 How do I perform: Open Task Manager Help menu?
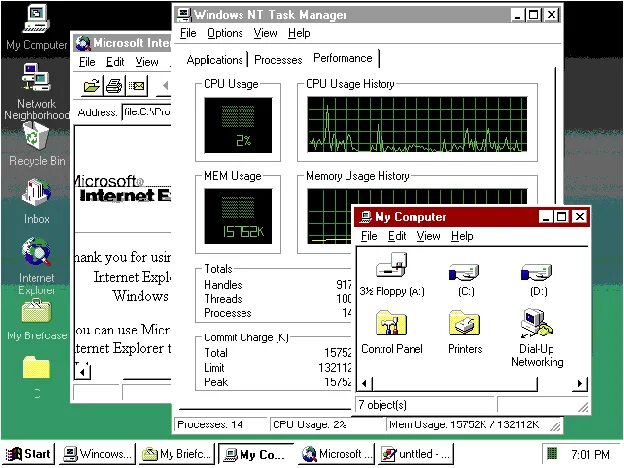coord(299,33)
